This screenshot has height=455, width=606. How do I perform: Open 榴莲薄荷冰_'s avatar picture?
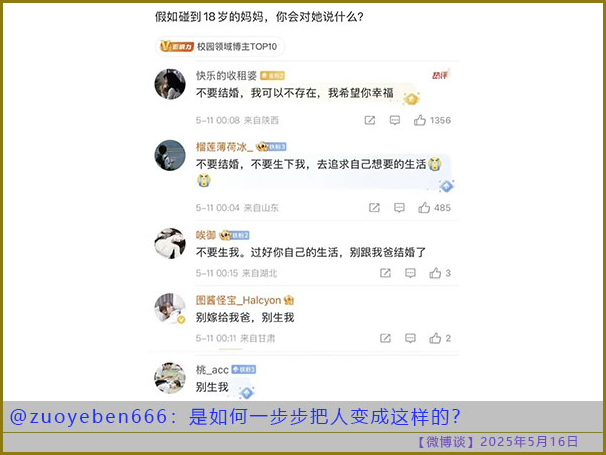pos(170,155)
